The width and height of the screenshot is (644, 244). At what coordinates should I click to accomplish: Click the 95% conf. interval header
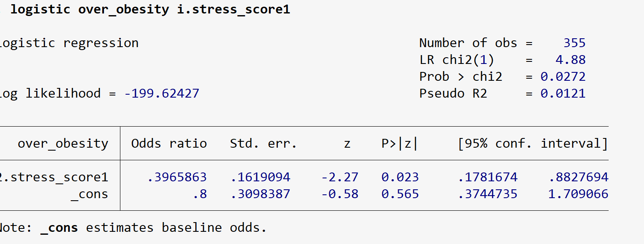[x=533, y=144]
